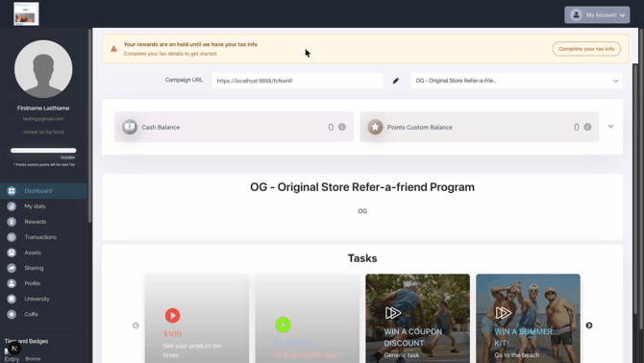Open the Sharing page
The image size is (644, 363).
point(43,268)
